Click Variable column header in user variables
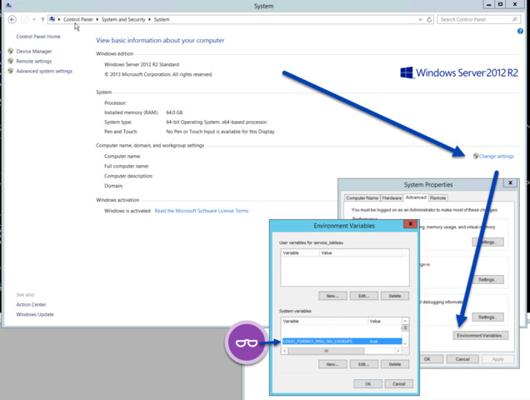The height and width of the screenshot is (400, 530). (300, 253)
